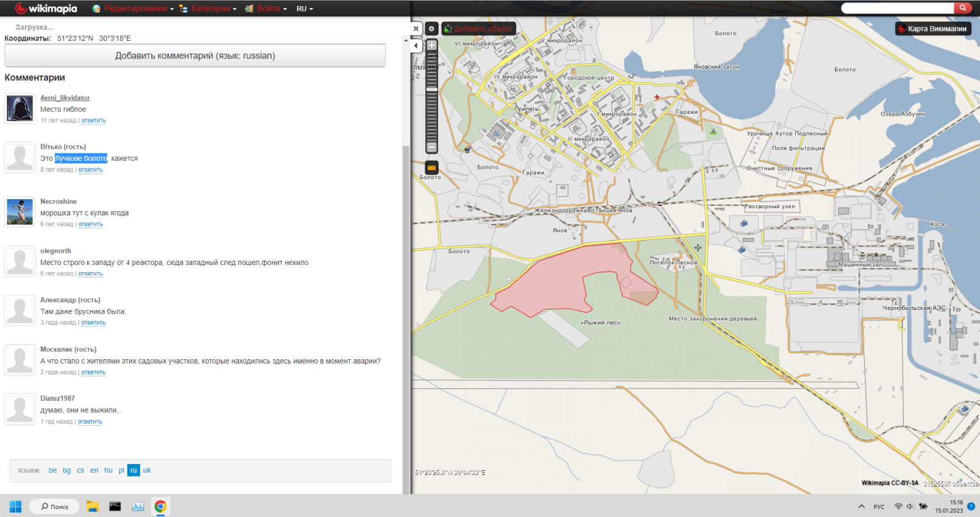This screenshot has width=980, height=517.
Task: Close the side panel with X
Action: click(x=416, y=29)
